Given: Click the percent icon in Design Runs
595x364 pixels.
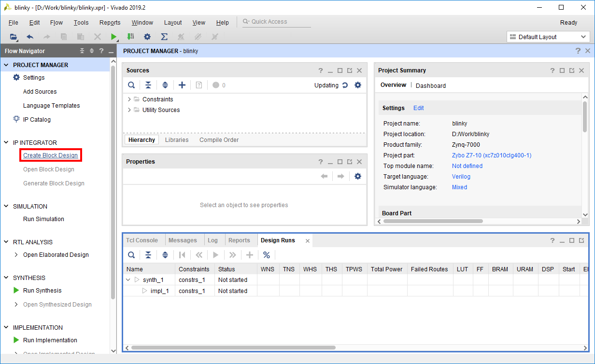Looking at the screenshot, I should [267, 255].
